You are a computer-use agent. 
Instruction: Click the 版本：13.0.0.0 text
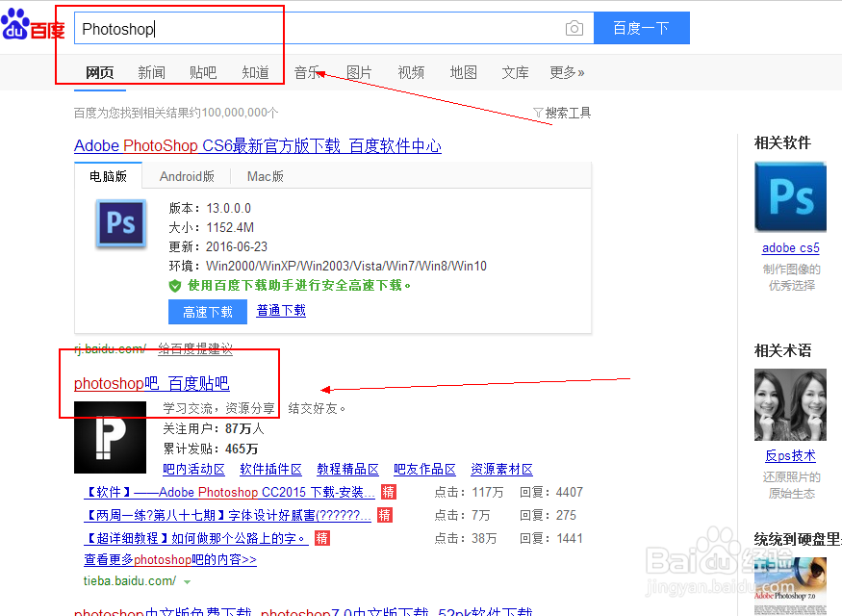click(x=210, y=208)
